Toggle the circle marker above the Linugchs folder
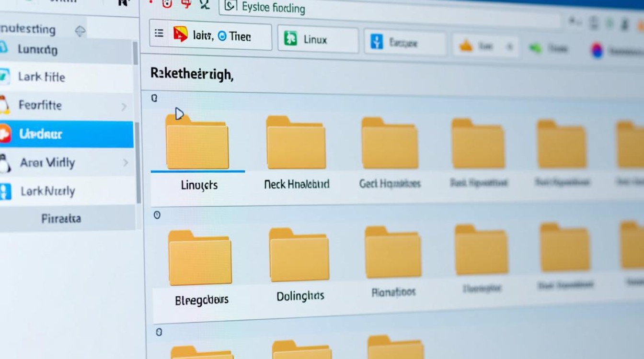This screenshot has height=359, width=644. (154, 98)
